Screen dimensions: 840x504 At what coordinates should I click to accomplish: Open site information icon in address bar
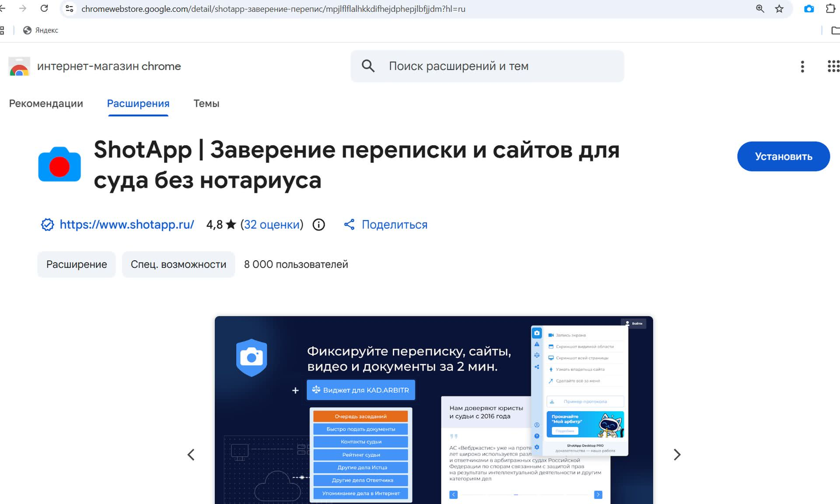tap(69, 8)
